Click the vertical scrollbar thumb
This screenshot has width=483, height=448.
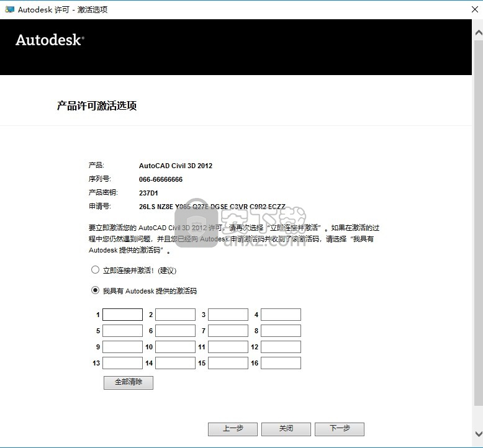coord(479,222)
